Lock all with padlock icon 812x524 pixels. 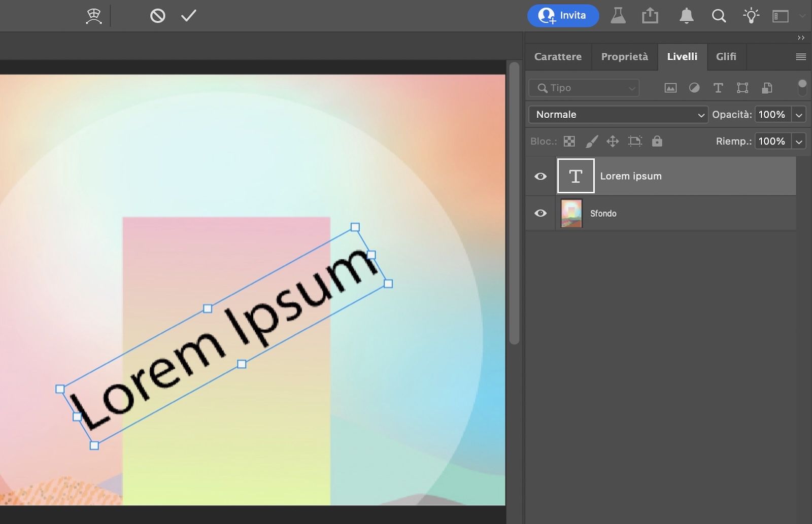(657, 141)
